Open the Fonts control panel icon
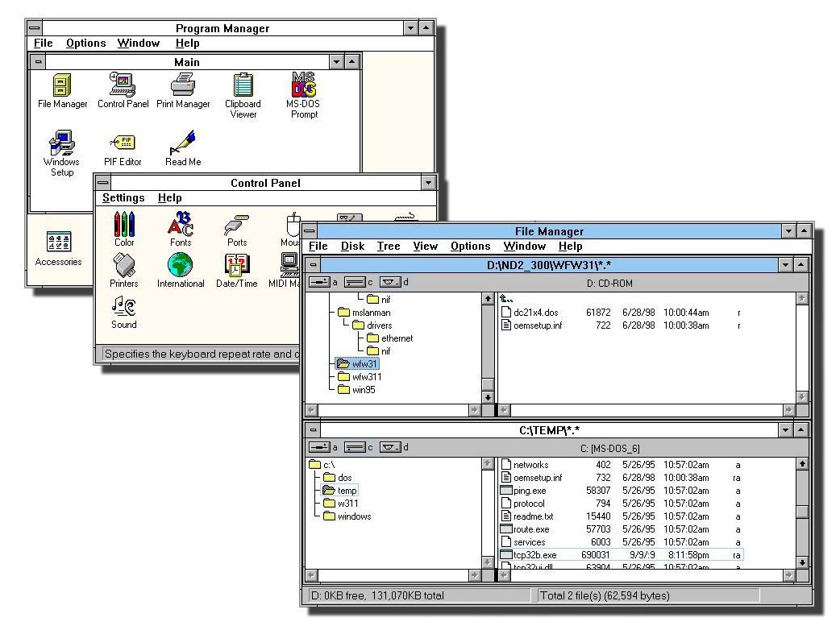Viewport: 840px width, 626px height. point(181,226)
